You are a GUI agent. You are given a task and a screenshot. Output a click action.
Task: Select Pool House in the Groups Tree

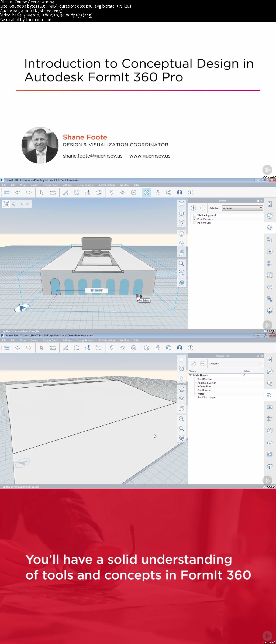(x=204, y=390)
